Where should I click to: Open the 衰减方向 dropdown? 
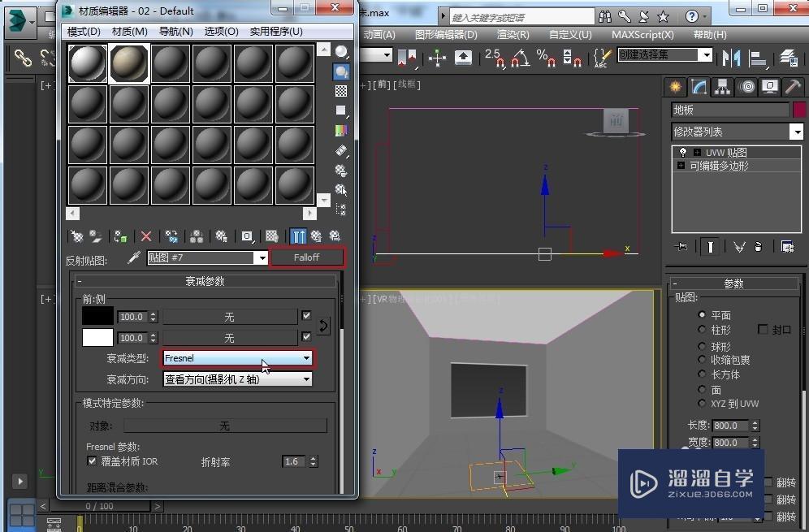238,379
